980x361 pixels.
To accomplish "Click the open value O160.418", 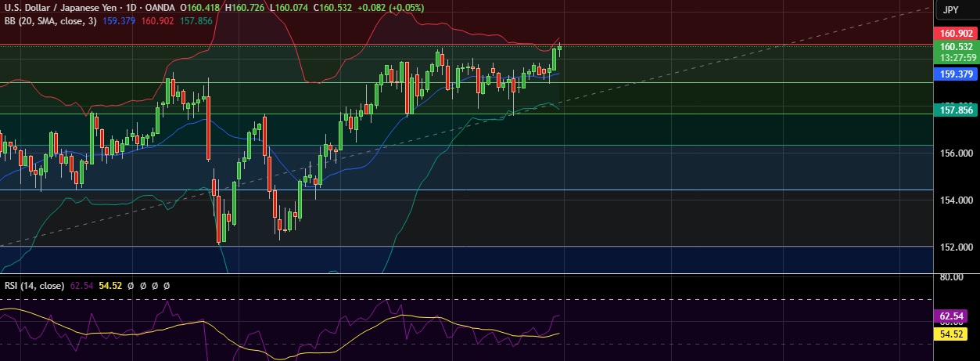I will point(201,8).
